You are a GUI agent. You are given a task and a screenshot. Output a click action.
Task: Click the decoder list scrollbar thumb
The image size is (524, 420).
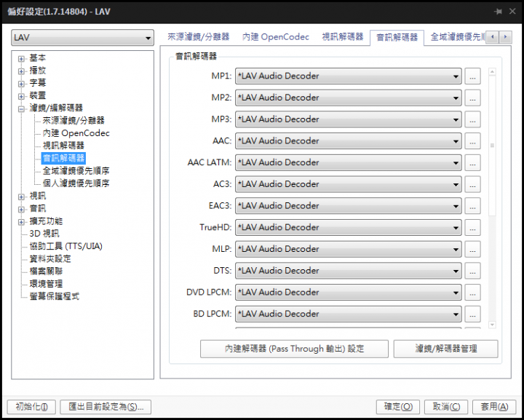point(492,146)
